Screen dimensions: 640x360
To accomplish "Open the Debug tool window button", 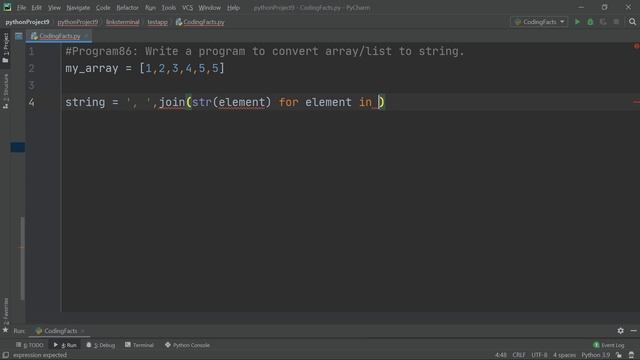I will click(101, 345).
